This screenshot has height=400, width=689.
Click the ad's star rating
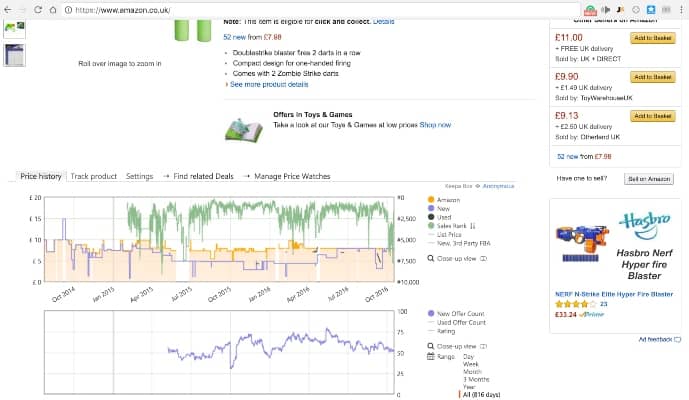point(576,304)
